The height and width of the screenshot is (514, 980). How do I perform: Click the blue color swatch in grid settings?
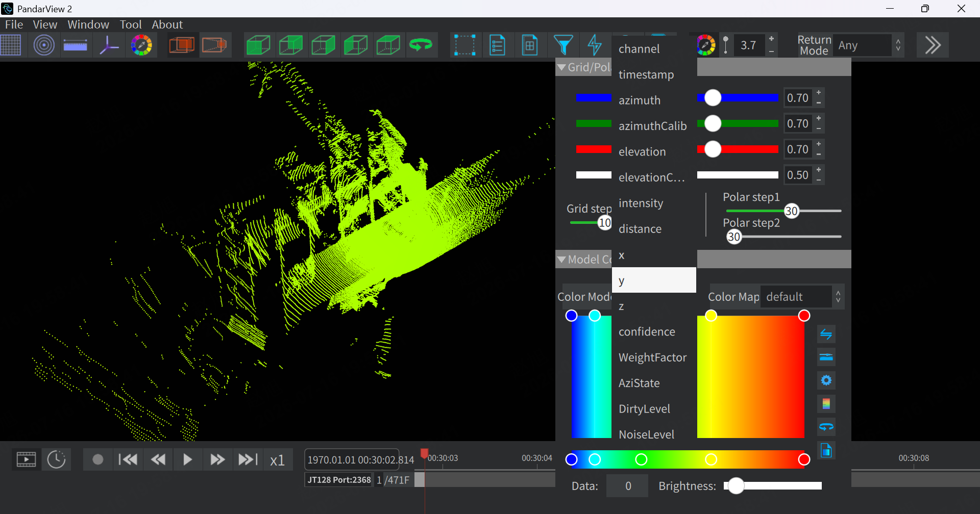tap(593, 97)
